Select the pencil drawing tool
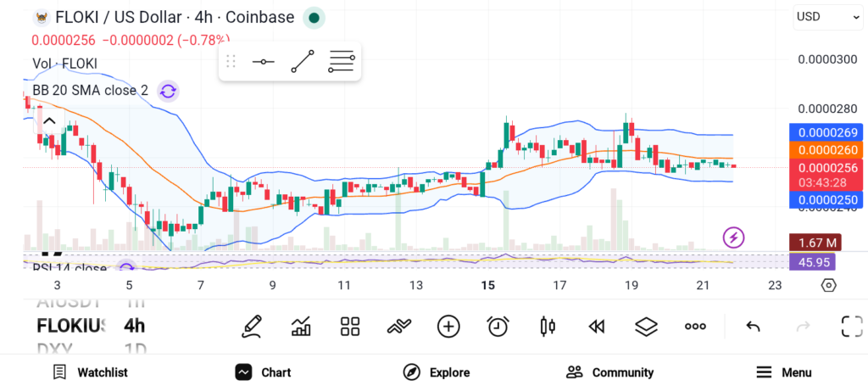This screenshot has width=868, height=391. (x=251, y=327)
